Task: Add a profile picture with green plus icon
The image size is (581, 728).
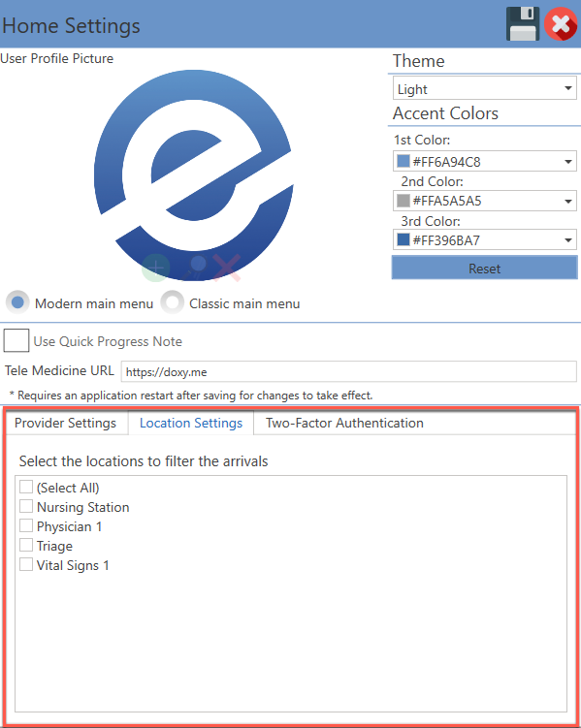Action: (155, 268)
